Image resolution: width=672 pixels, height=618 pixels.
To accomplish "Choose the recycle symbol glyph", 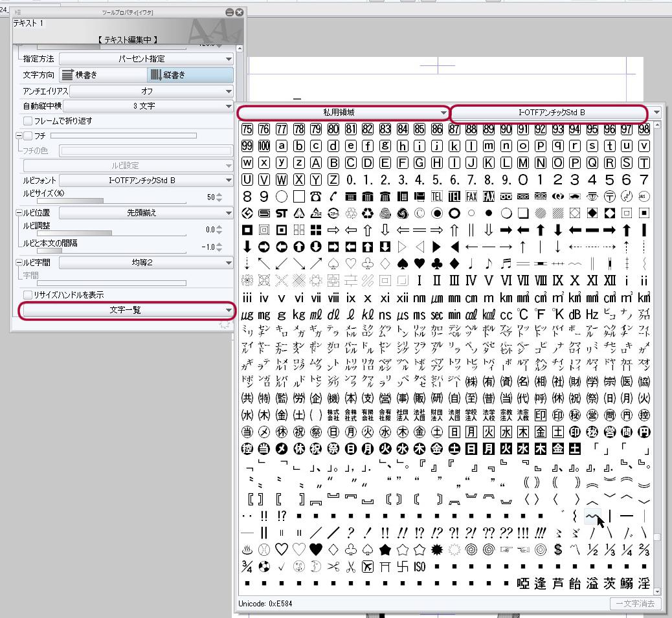I will pyautogui.click(x=368, y=214).
